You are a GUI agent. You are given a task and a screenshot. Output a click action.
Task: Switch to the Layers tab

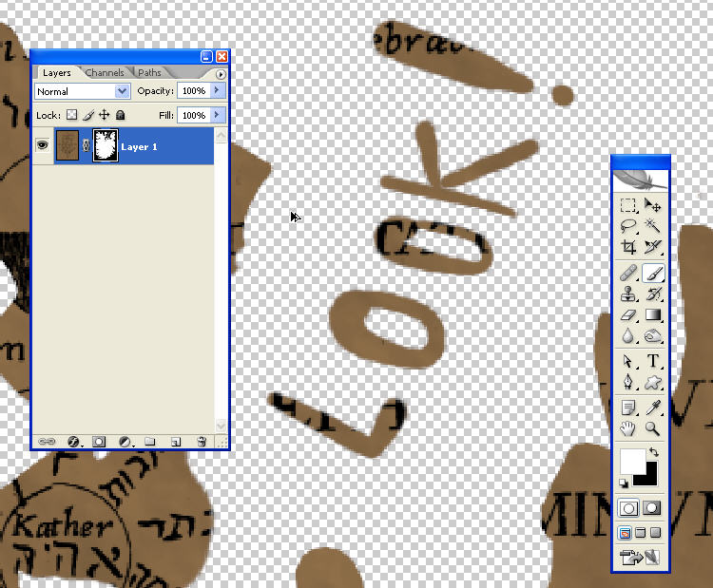pos(57,73)
